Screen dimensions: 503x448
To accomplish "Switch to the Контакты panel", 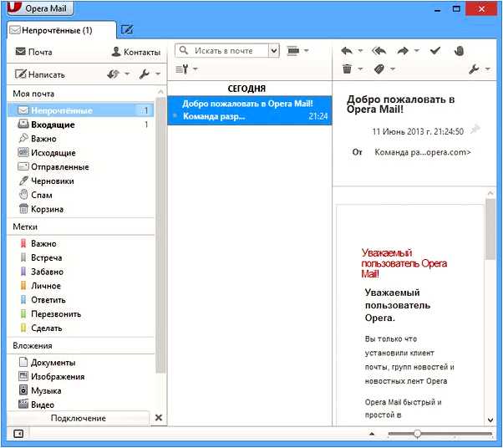I will pyautogui.click(x=135, y=52).
